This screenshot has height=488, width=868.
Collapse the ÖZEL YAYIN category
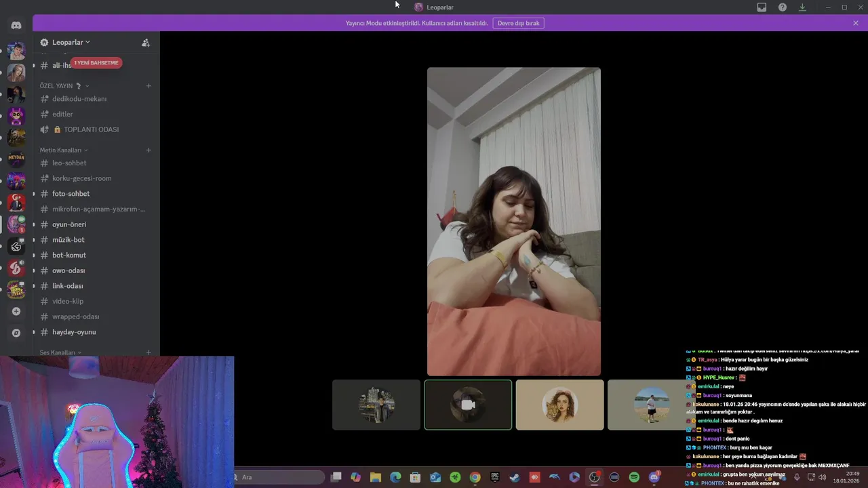click(x=64, y=85)
